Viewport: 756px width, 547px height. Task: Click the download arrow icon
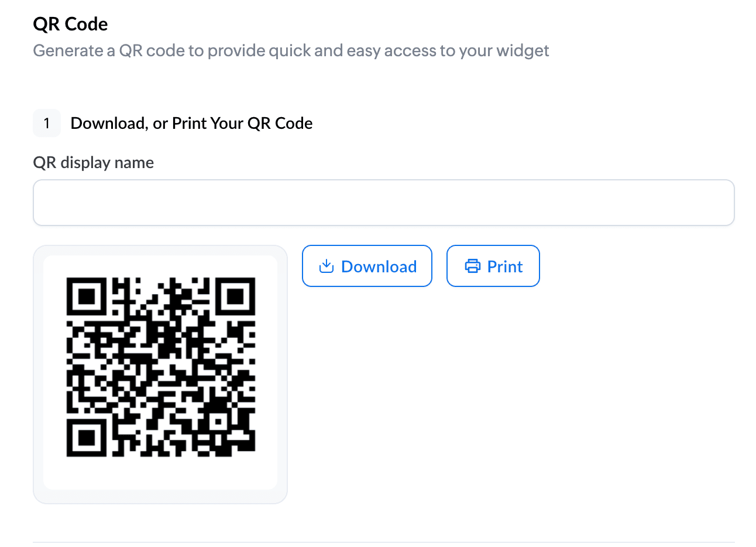(326, 266)
